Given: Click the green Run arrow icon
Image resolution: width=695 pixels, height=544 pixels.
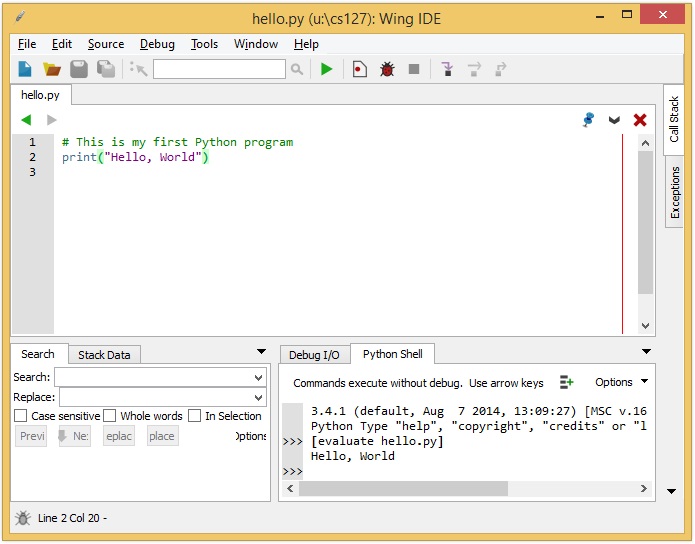Looking at the screenshot, I should point(326,69).
